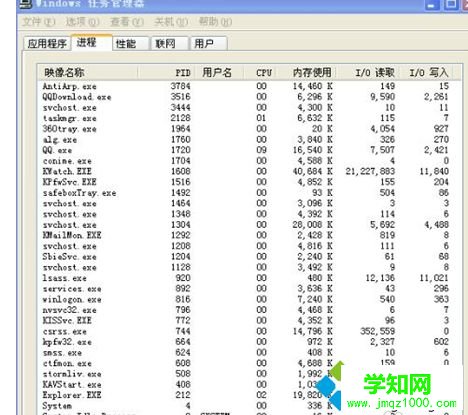This screenshot has width=468, height=415.
Task: Open the 选项(O) menu
Action: click(82, 22)
